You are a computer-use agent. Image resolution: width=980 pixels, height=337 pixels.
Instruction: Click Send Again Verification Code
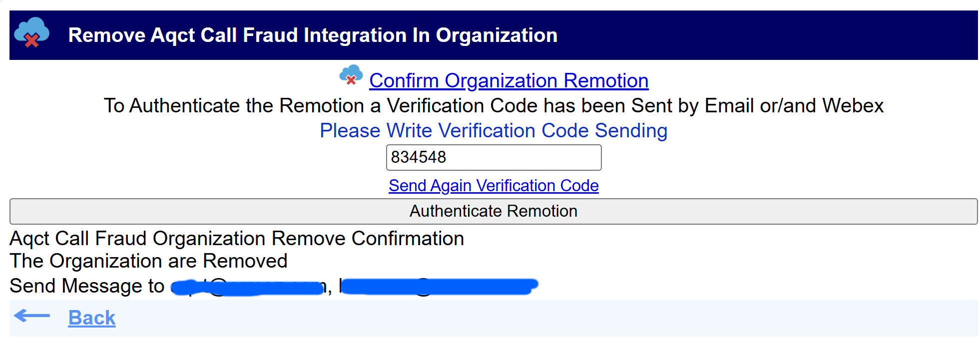coord(493,185)
